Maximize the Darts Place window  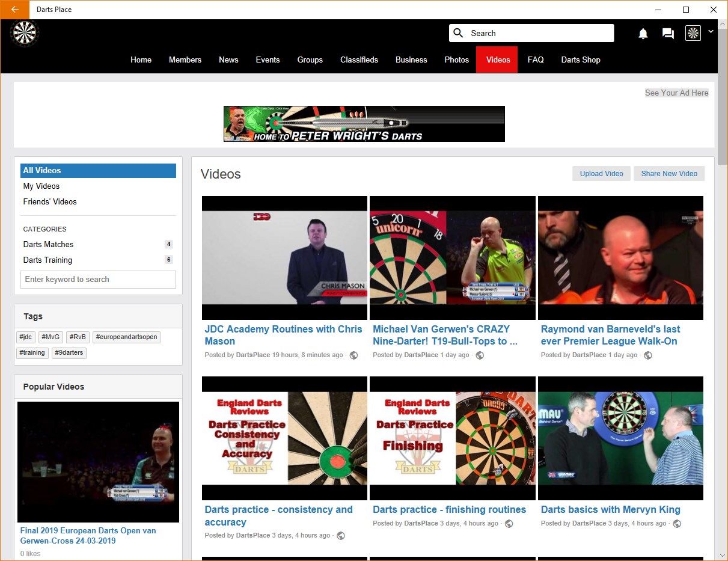(x=686, y=10)
